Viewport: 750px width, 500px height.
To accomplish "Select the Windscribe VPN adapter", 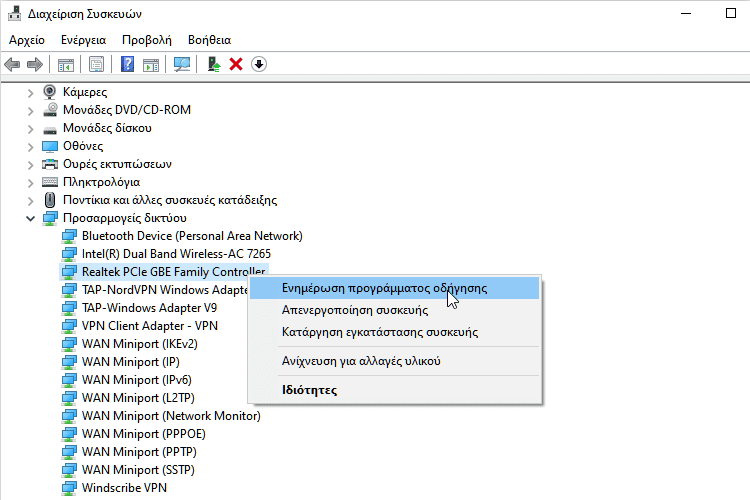I will point(124,488).
